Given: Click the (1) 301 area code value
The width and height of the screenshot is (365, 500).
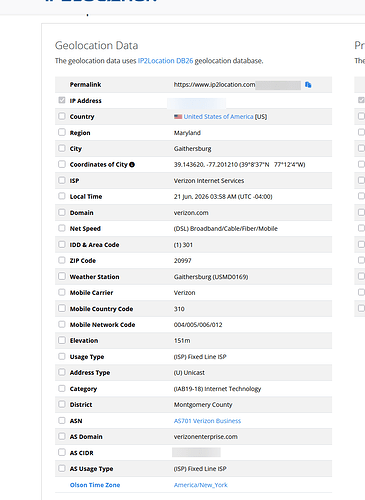Looking at the screenshot, I should (183, 245).
